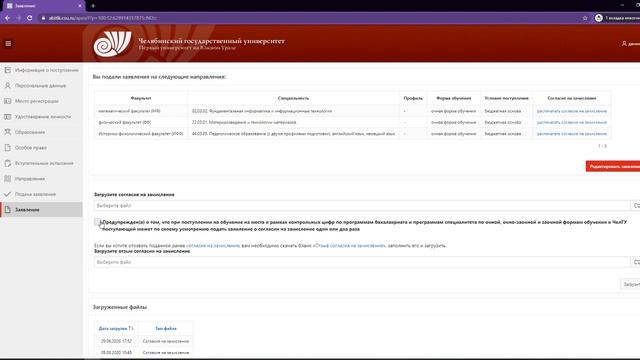Select Заявление in the sidebar
Viewport: 640px width, 360px height.
[x=41, y=210]
